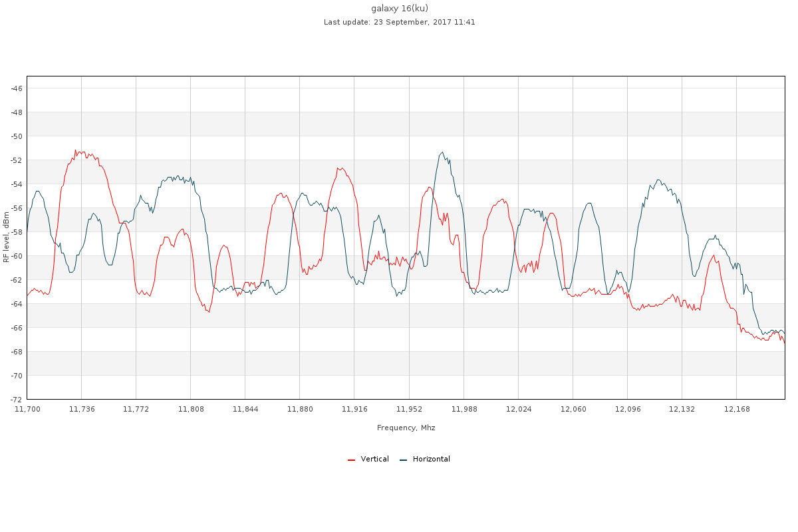Click the 11,736 frequency tick label
Screen dimensions: 798x532
click(x=82, y=409)
